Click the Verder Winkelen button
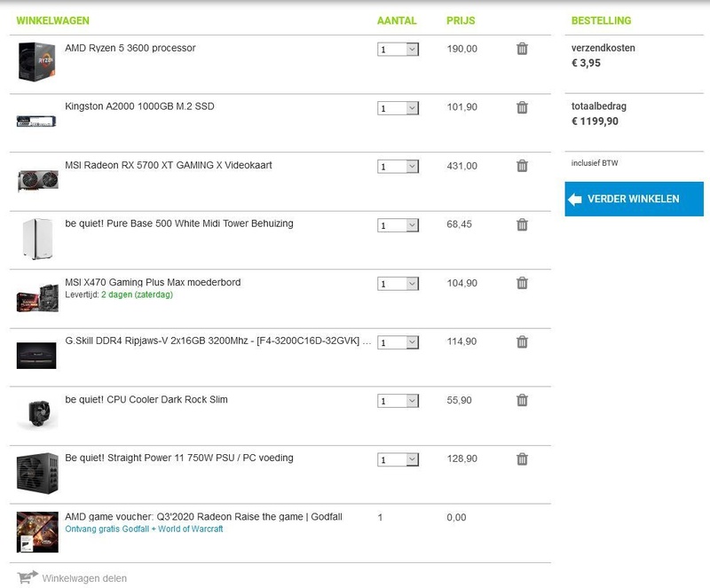The height and width of the screenshot is (588, 710). pyautogui.click(x=634, y=199)
